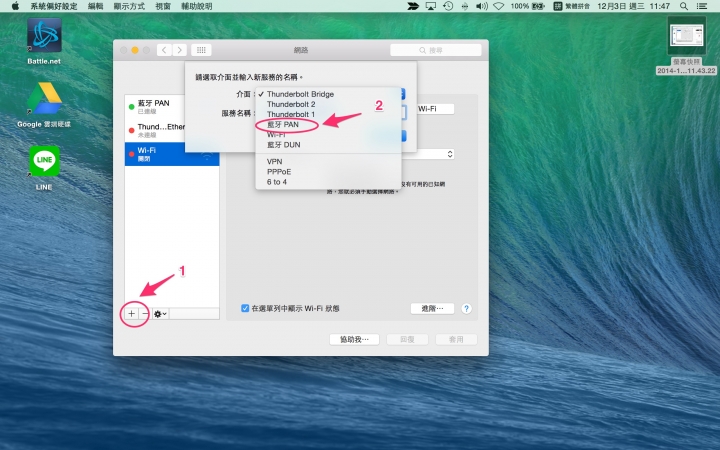Screen dimensions: 720x450
Task: Click the battery 100% indicator
Action: tap(528, 6)
